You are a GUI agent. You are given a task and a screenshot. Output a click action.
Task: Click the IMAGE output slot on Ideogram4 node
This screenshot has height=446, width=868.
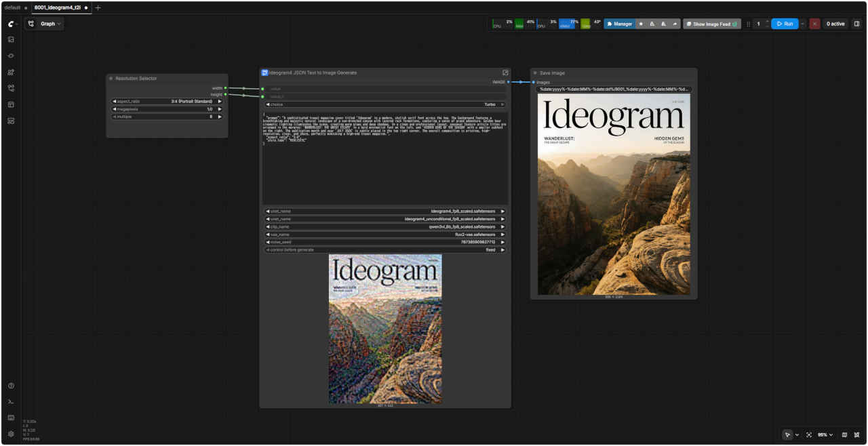(508, 82)
